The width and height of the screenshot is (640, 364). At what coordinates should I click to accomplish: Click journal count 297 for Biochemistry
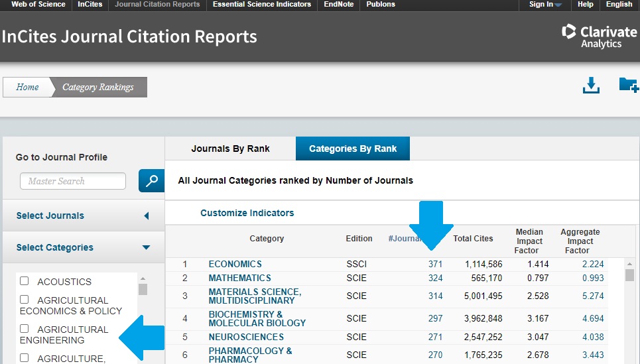[435, 318]
